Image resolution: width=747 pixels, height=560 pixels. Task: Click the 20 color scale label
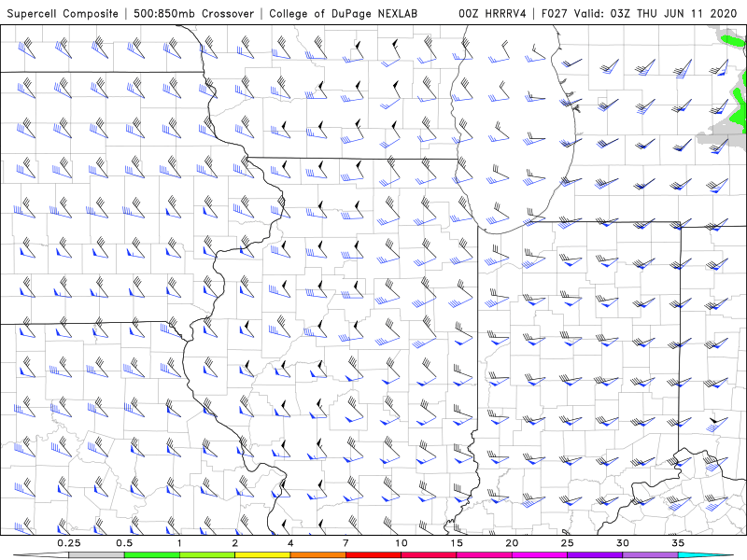click(x=512, y=543)
